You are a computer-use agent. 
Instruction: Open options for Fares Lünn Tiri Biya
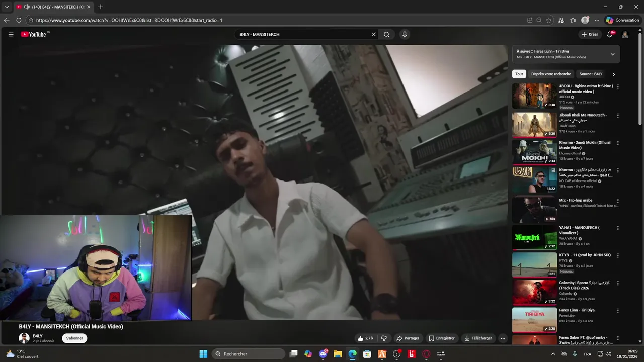coord(618,311)
